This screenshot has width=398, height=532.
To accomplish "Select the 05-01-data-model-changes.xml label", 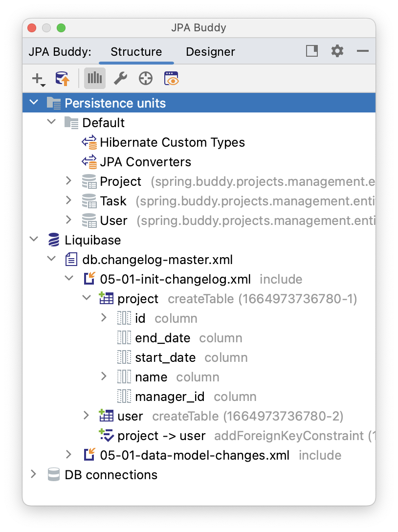I will pyautogui.click(x=195, y=455).
